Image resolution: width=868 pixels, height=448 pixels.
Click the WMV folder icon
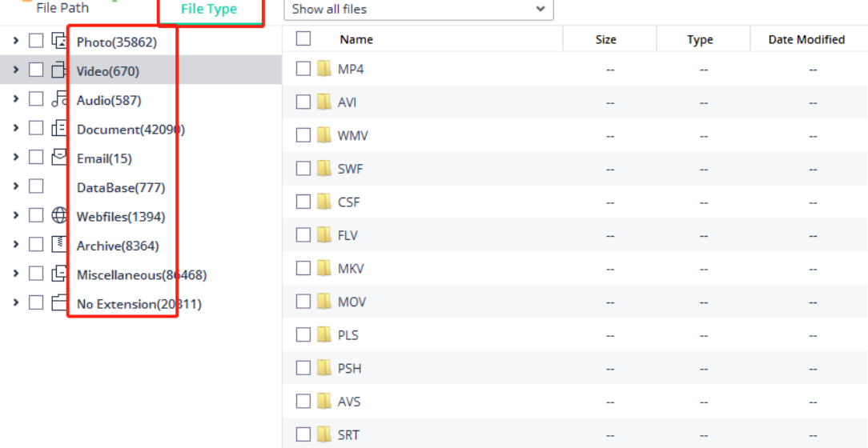[323, 135]
